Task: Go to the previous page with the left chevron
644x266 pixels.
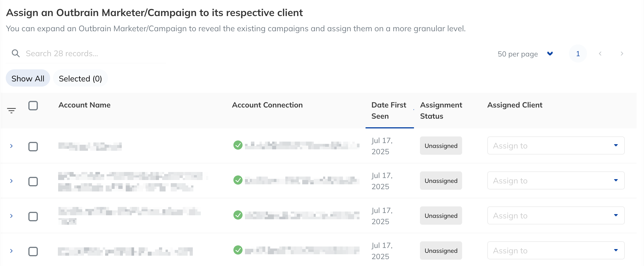Action: click(600, 54)
